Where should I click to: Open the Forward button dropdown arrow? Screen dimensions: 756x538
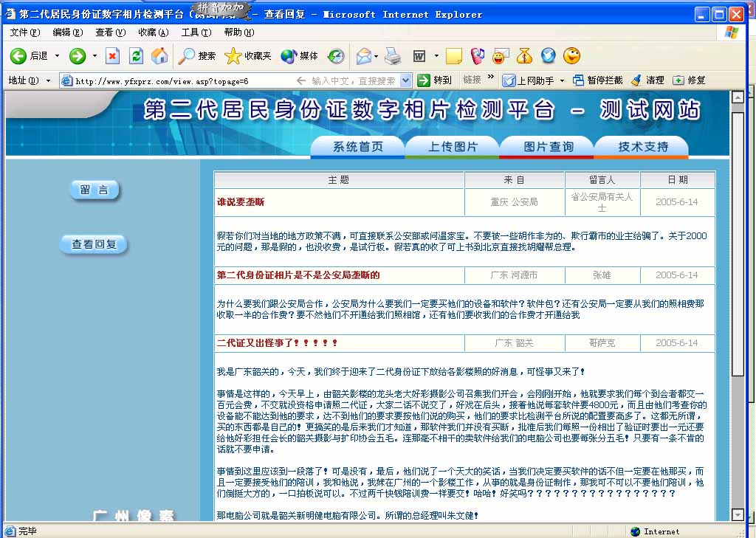pyautogui.click(x=94, y=56)
